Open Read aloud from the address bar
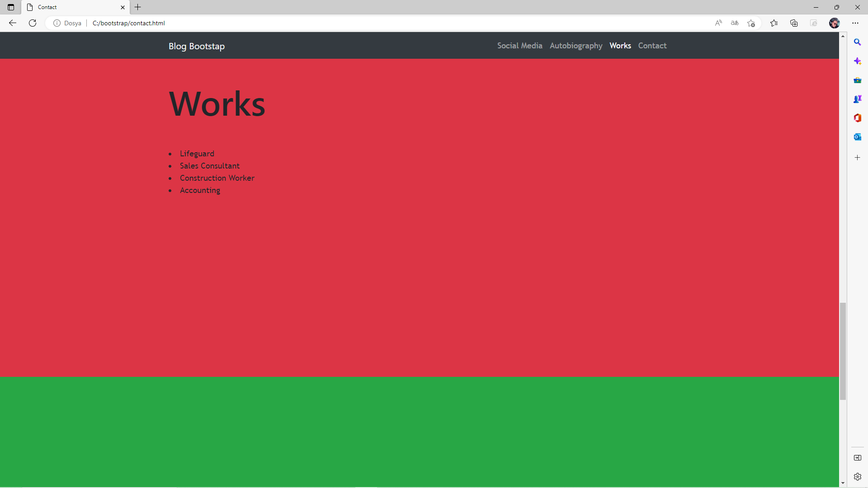868x488 pixels. click(x=718, y=23)
